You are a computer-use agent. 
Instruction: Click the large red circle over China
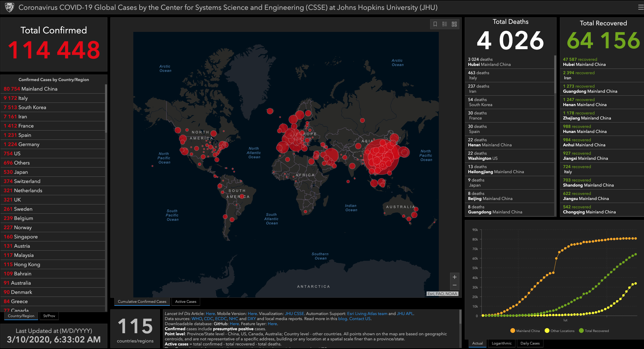coord(381,156)
